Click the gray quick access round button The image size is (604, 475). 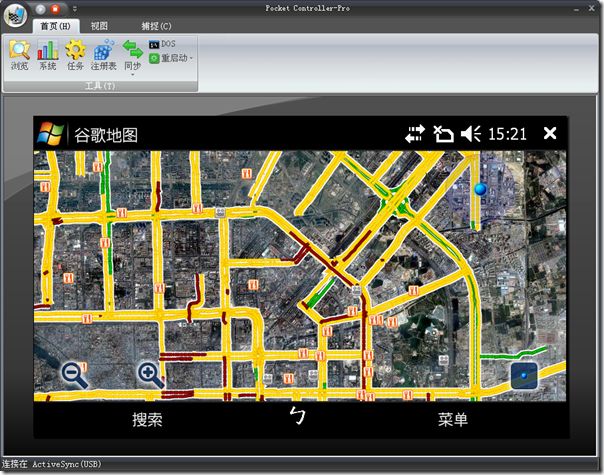(x=41, y=8)
